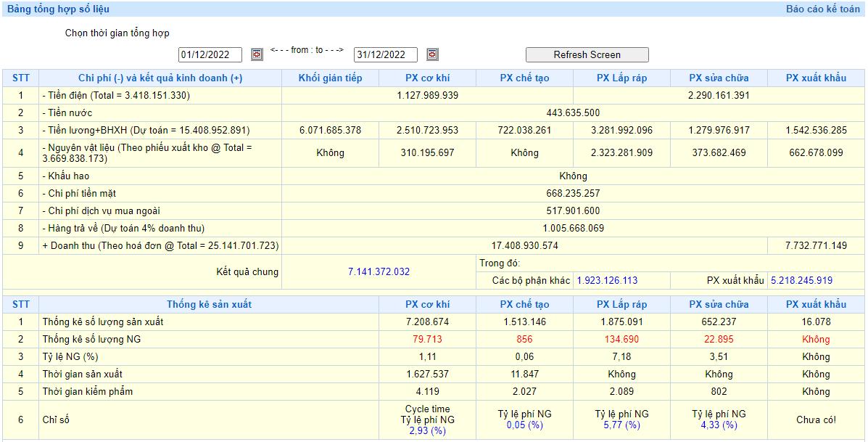
Task: Click the 2,93 (%) cycle time index
Action: 427,430
